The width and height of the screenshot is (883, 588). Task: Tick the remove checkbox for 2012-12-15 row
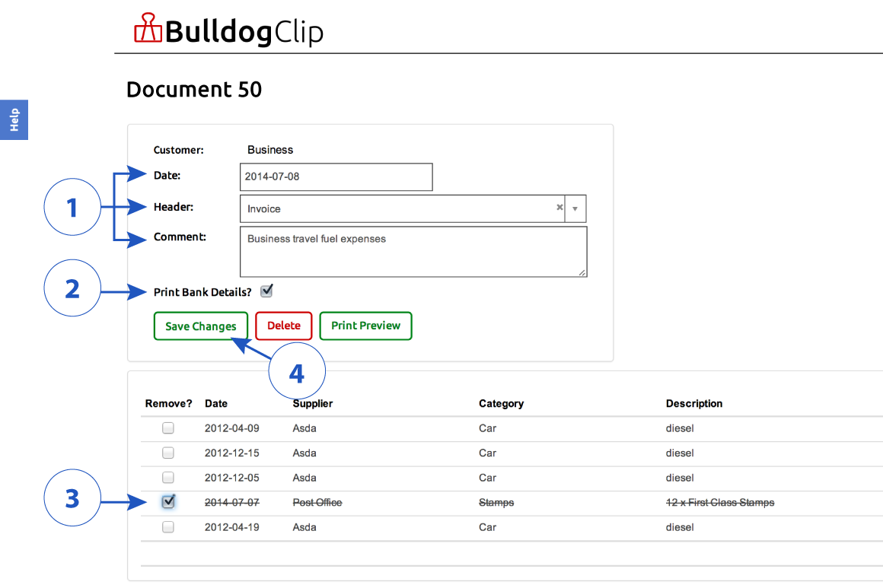(167, 453)
